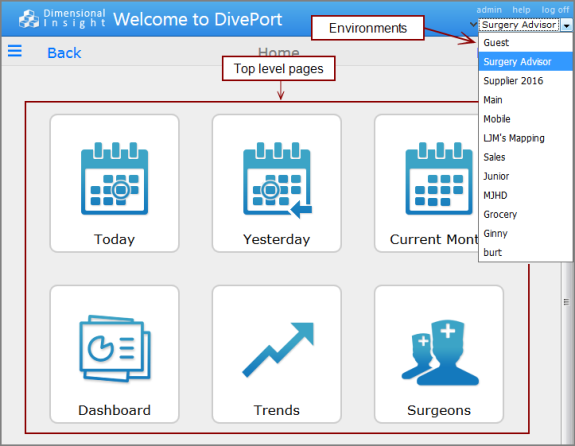Switch to the Grocery environment
The width and height of the screenshot is (575, 446).
pyautogui.click(x=525, y=214)
